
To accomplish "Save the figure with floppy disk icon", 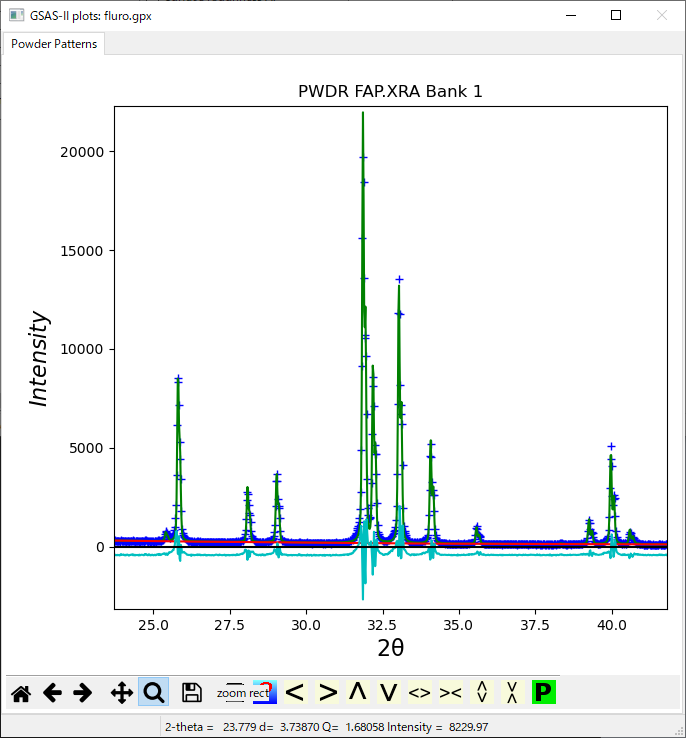I will point(192,692).
